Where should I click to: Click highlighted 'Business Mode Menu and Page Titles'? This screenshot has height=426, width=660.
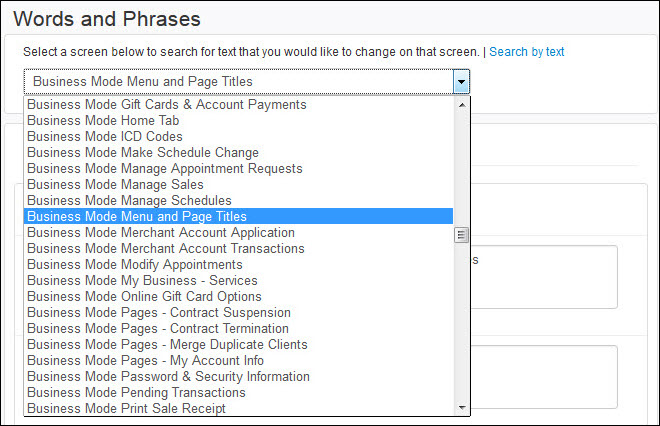coord(137,216)
